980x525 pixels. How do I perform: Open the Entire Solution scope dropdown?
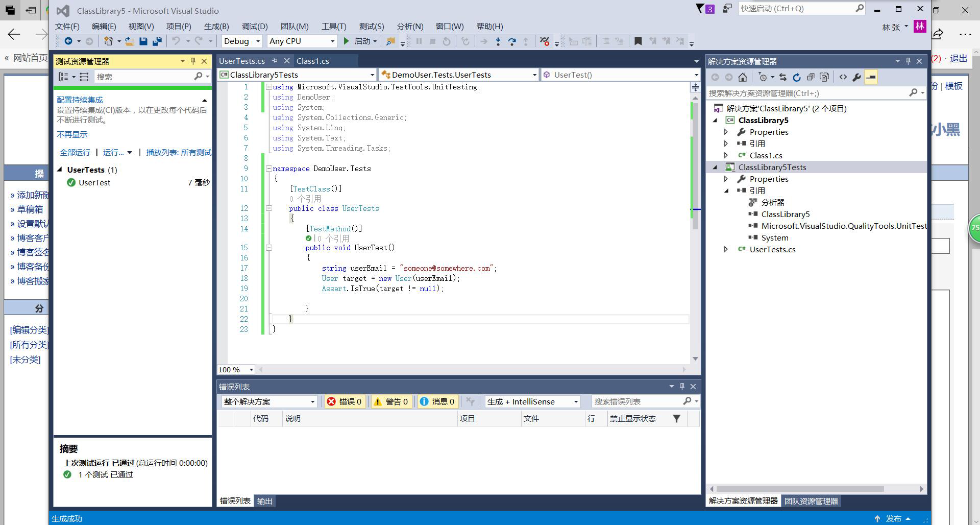pyautogui.click(x=312, y=402)
